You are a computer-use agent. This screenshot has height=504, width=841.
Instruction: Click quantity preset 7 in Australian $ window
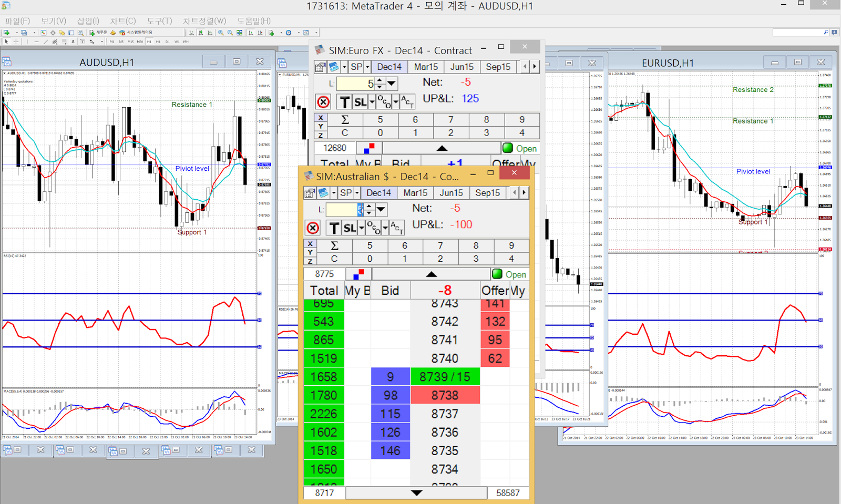click(x=440, y=245)
